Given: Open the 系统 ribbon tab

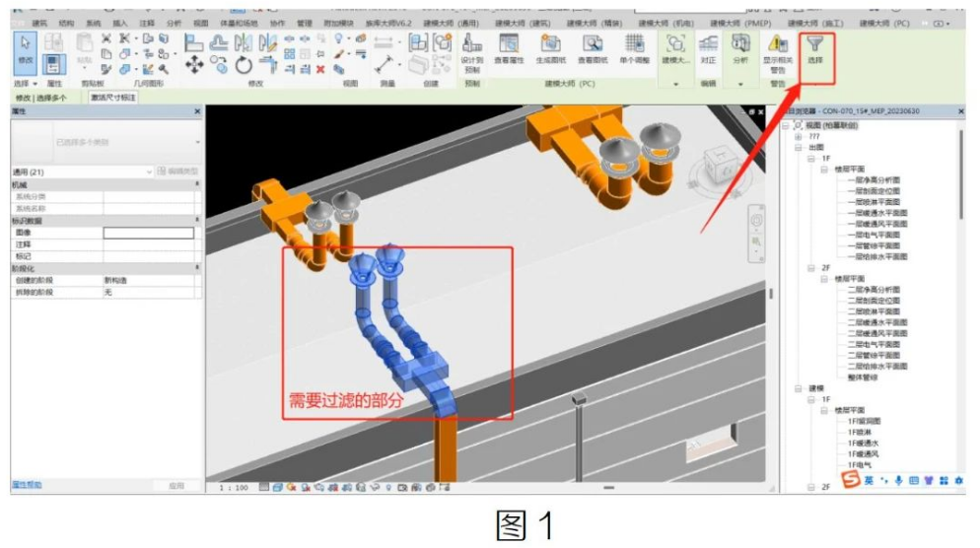Looking at the screenshot, I should tap(93, 23).
